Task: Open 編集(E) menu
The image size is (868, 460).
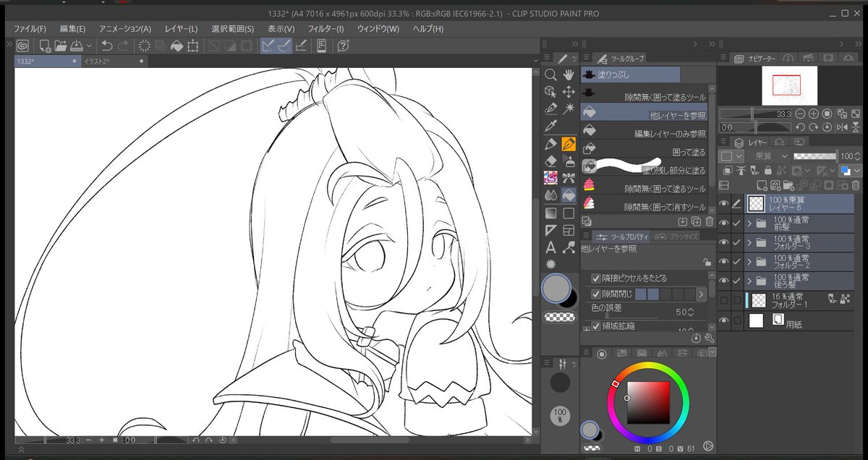Action: click(72, 29)
